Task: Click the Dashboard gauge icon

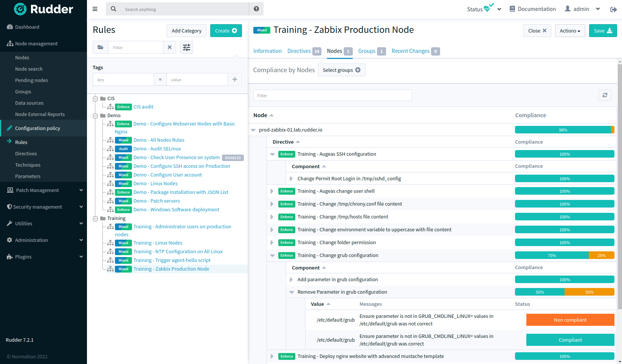Action: (10, 27)
